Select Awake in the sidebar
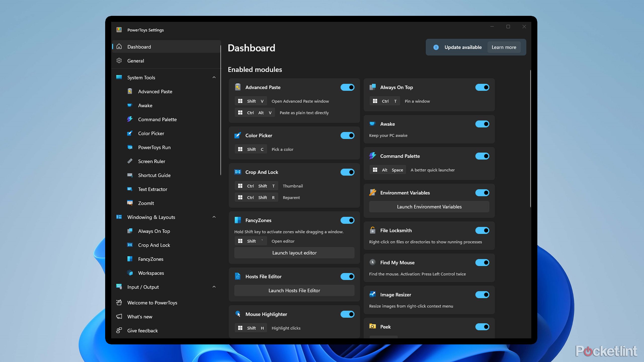 coord(166,105)
